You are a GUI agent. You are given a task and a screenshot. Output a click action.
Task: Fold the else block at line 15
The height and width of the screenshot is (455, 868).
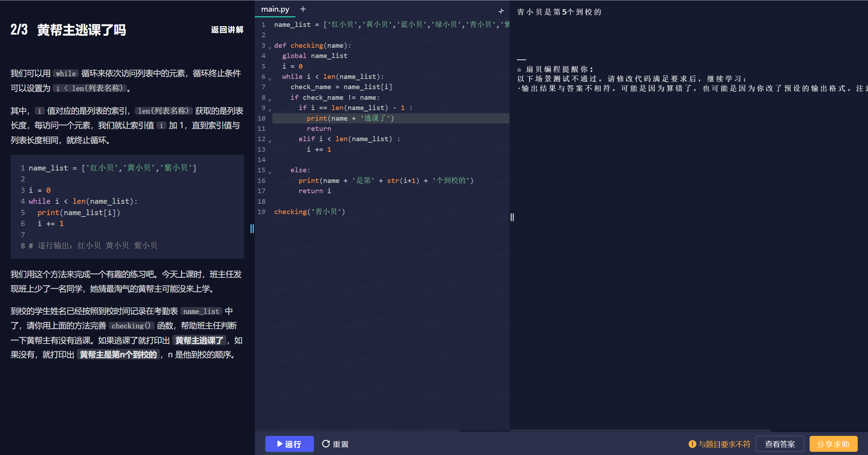pyautogui.click(x=270, y=172)
